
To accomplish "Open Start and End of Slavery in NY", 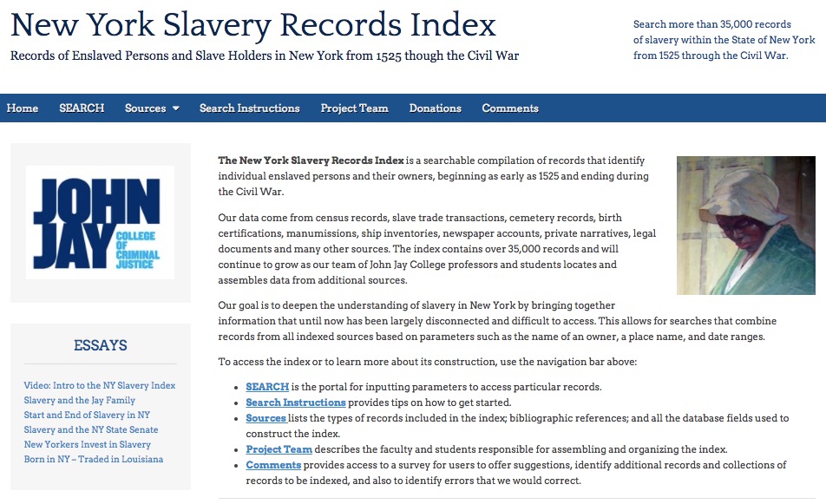I will pos(87,415).
